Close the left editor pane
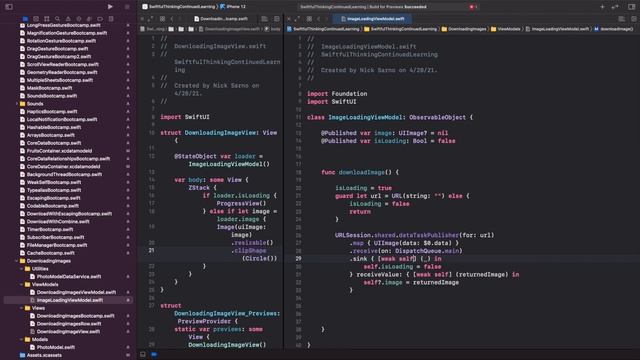 coord(142,19)
